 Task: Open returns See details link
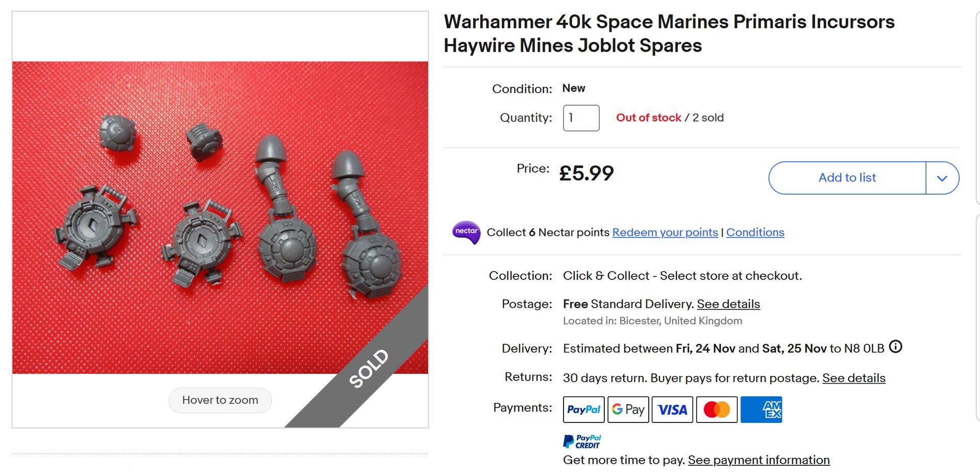pyautogui.click(x=853, y=378)
